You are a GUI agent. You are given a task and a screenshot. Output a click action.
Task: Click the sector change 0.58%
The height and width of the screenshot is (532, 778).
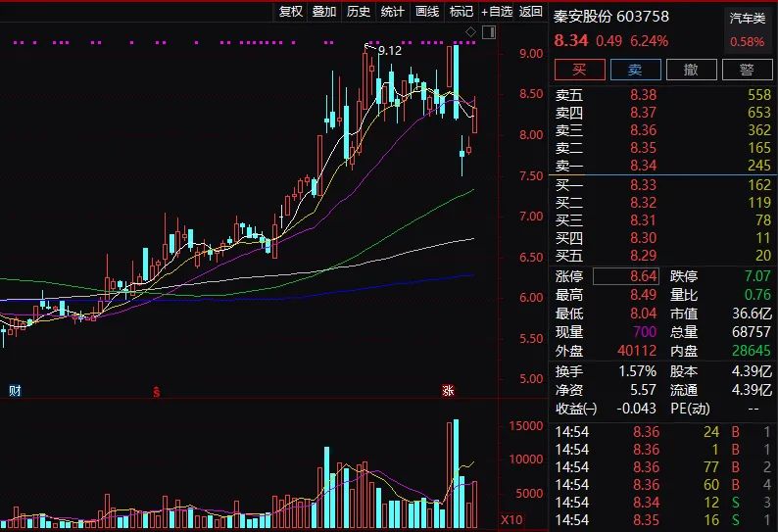[x=748, y=42]
